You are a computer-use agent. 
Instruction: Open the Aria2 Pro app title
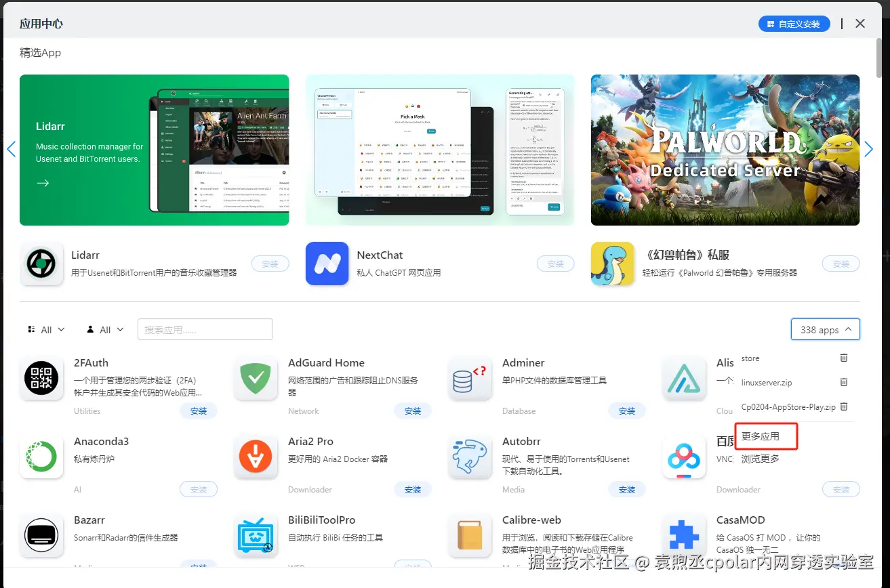pyautogui.click(x=310, y=441)
